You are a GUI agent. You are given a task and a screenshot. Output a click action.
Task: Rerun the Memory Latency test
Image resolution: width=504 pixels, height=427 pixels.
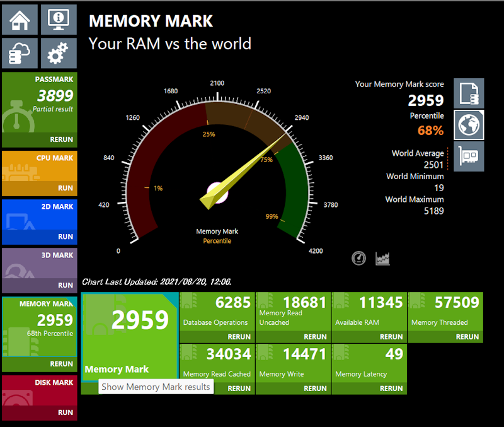tap(391, 389)
